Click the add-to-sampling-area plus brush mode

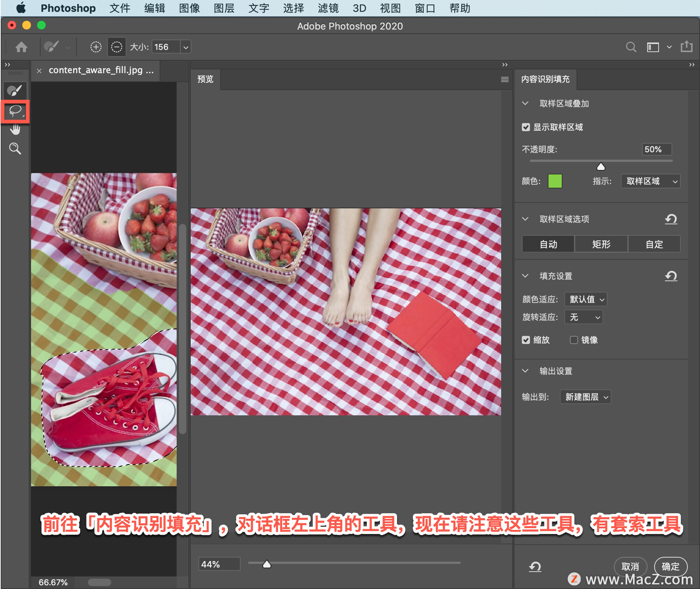pyautogui.click(x=96, y=47)
